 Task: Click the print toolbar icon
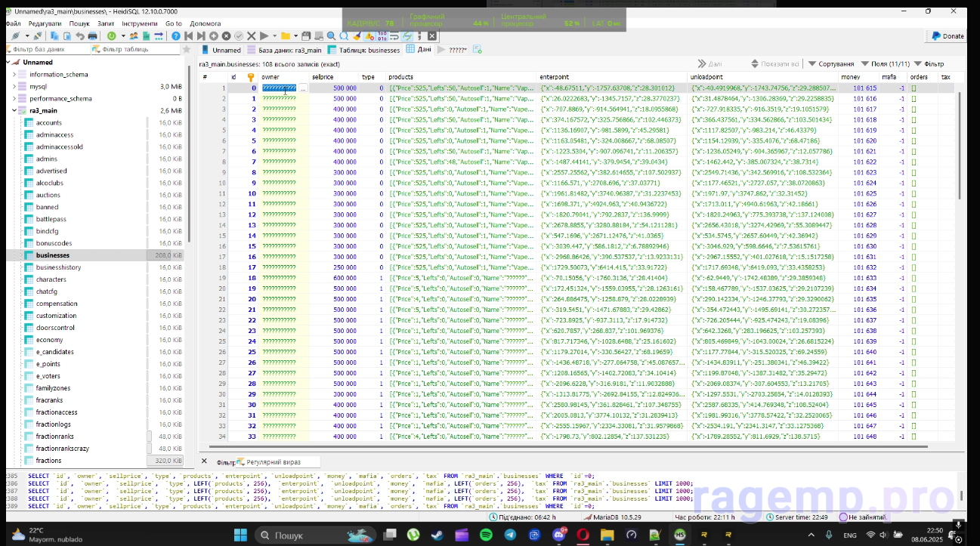coord(92,35)
